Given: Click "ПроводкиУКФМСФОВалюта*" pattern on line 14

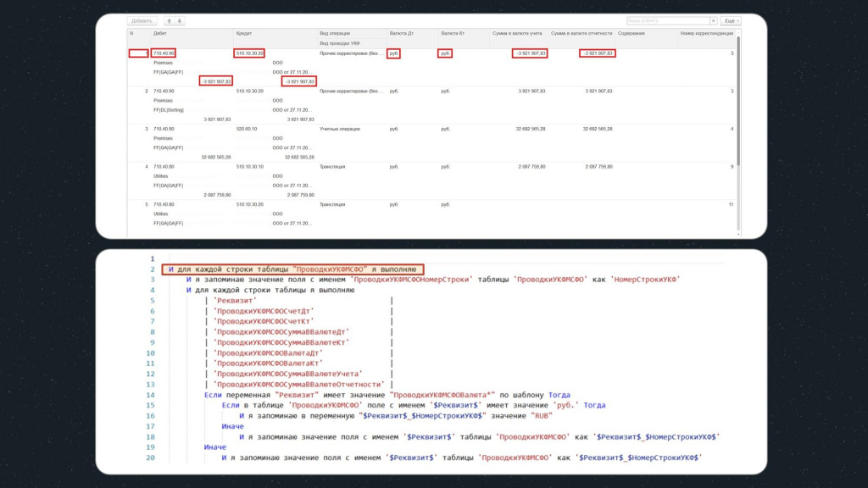Looking at the screenshot, I should 442,395.
